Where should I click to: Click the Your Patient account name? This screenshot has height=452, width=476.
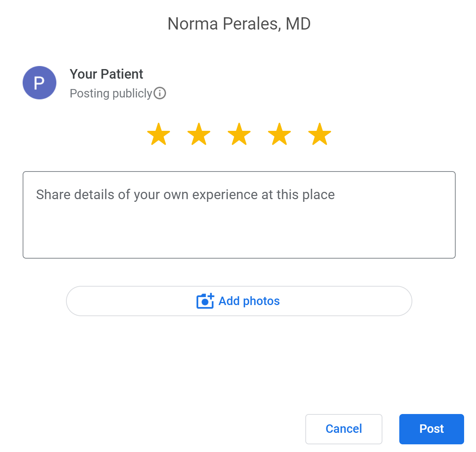[106, 74]
